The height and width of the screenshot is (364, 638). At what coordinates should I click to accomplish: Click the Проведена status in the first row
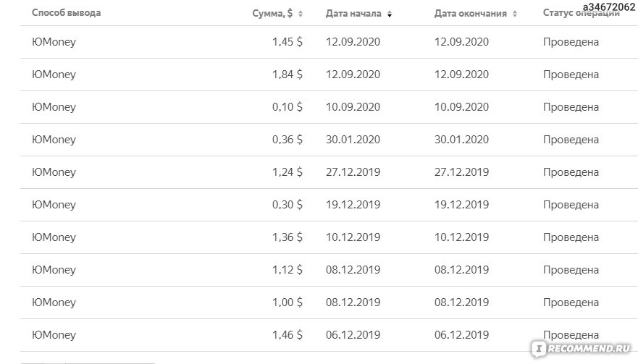(x=571, y=42)
